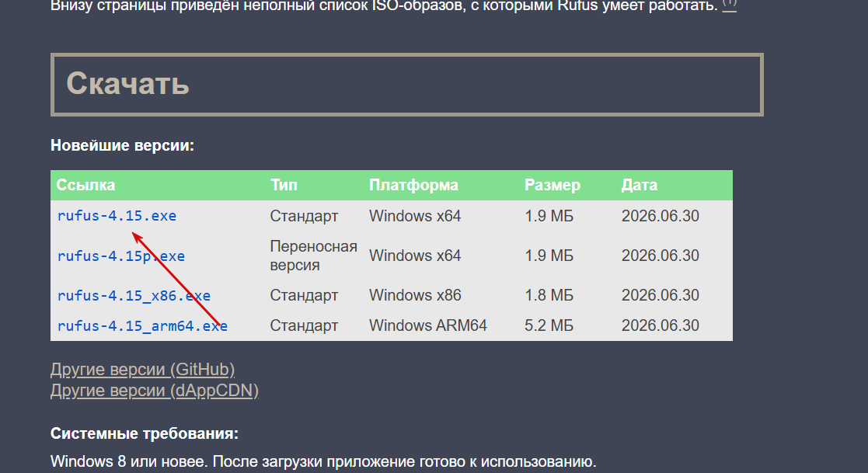Click the Системные требования heading
The width and height of the screenshot is (868, 473).
tap(145, 433)
